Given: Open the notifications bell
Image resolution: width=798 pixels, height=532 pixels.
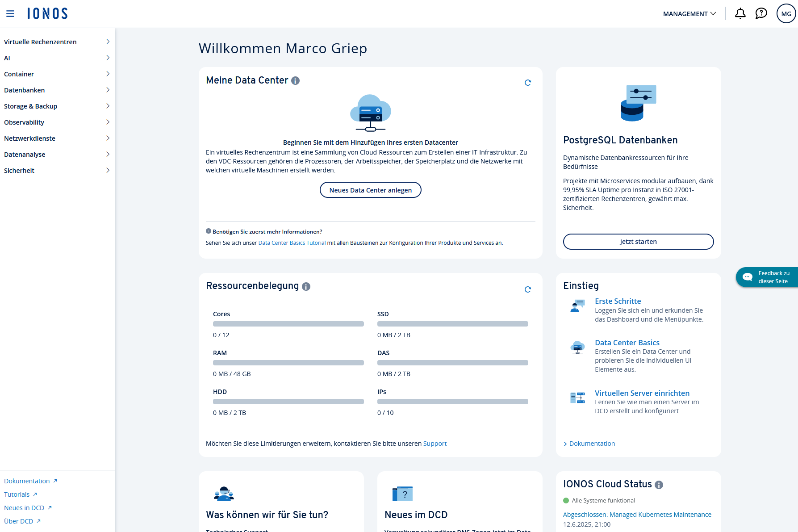Looking at the screenshot, I should click(x=740, y=14).
